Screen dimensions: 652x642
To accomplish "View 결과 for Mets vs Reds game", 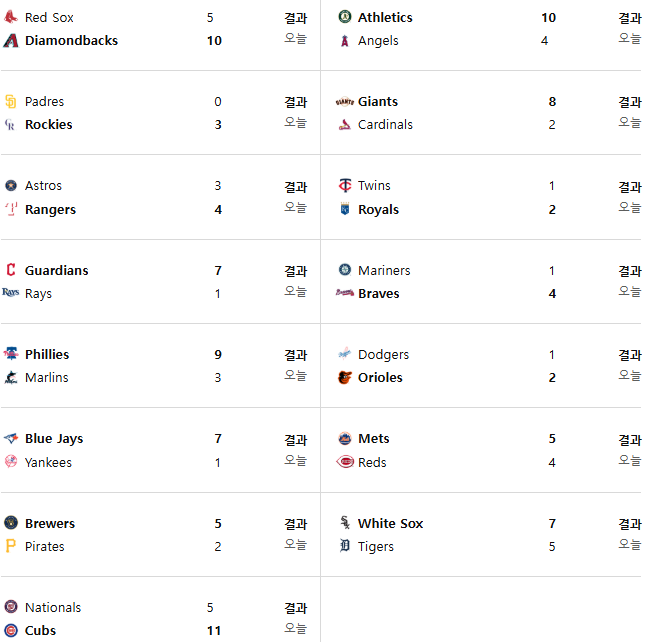I will point(630,440).
